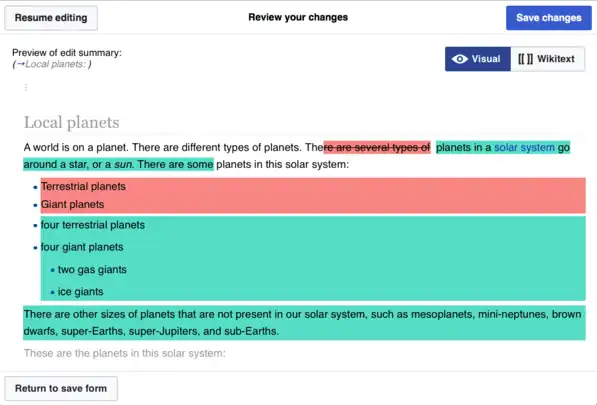The height and width of the screenshot is (405, 597).
Task: Switch diff view to Wikitext mode
Action: 548,59
